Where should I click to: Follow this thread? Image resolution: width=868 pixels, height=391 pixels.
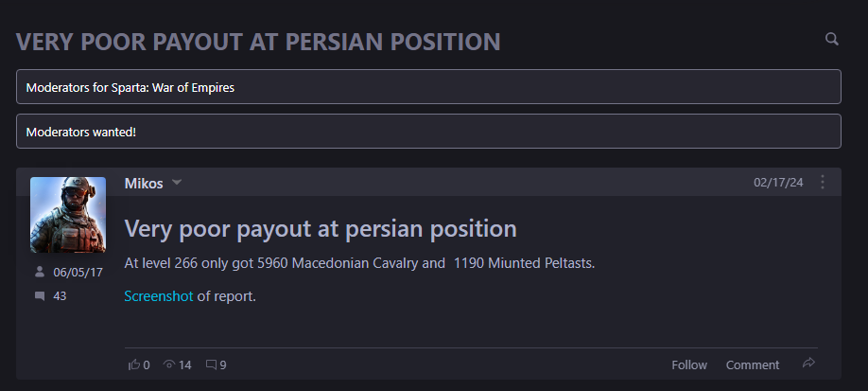click(x=689, y=364)
